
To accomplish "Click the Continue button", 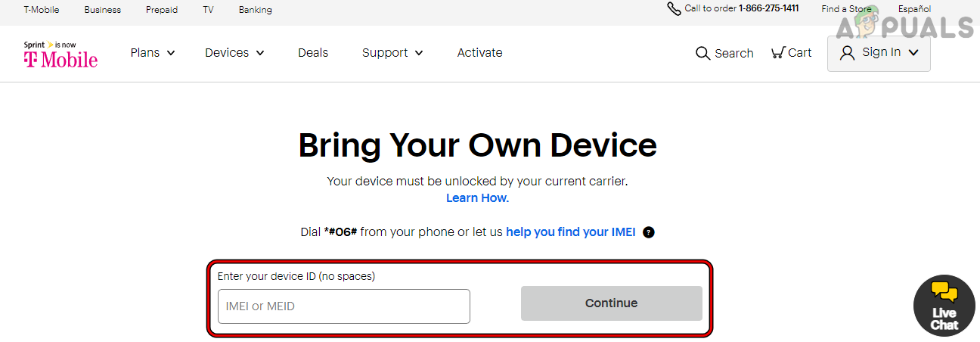I will tap(612, 303).
